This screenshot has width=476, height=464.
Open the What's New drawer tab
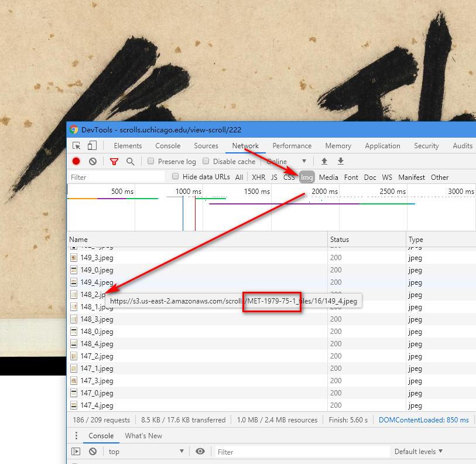click(x=143, y=436)
